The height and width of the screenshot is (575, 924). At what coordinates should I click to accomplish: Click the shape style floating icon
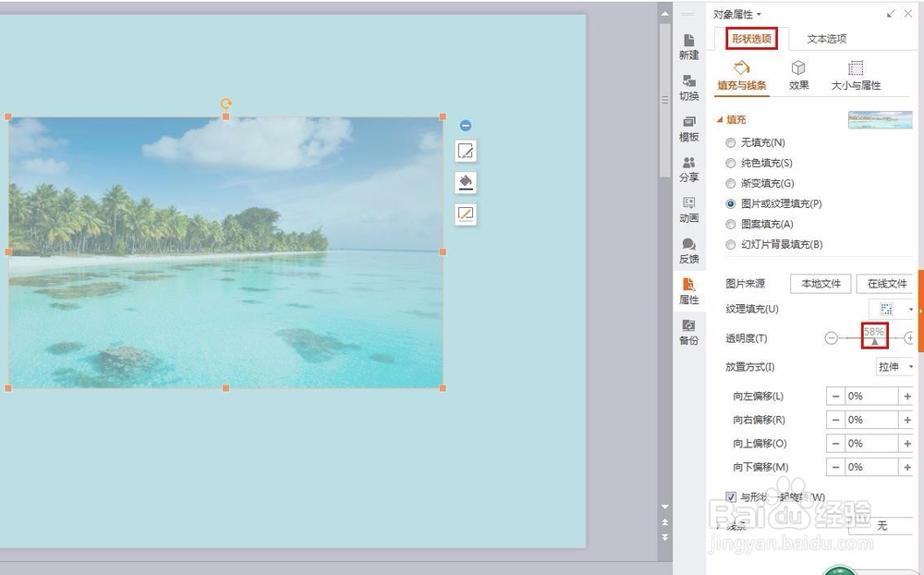click(x=466, y=152)
